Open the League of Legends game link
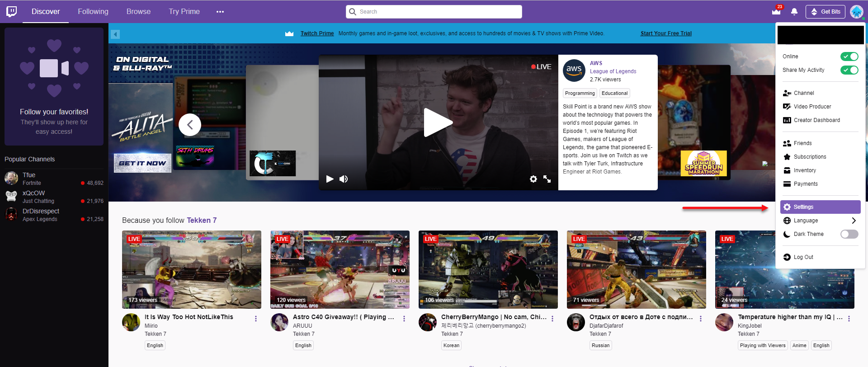This screenshot has height=367, width=868. pos(613,71)
